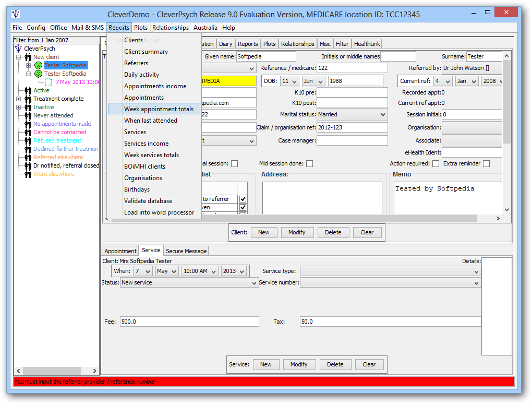Viewport: 532px width, 404px height.
Task: Expand the highlighted Tester Softpedia node
Action: (x=29, y=65)
